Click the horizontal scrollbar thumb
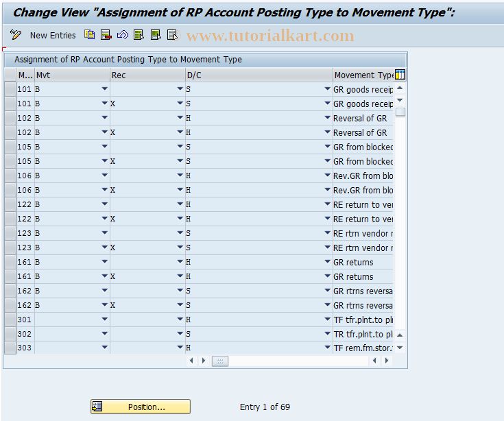 coord(220,361)
